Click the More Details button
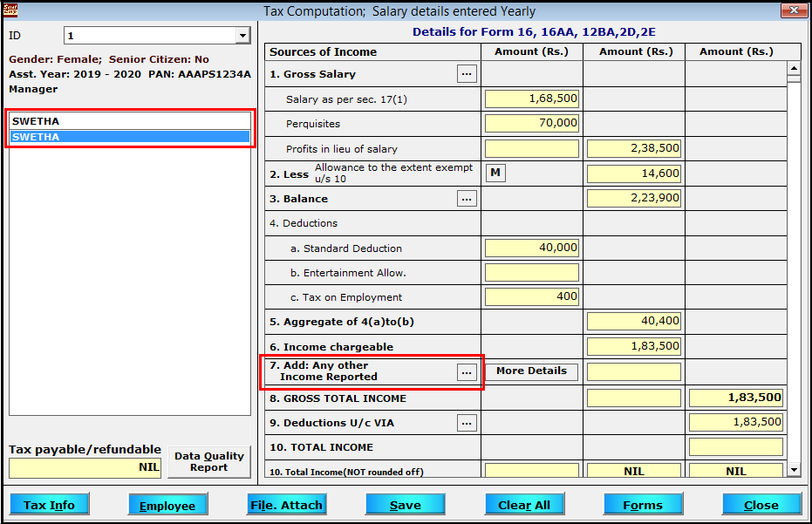Screen dimensions: 812x524 (x=531, y=371)
